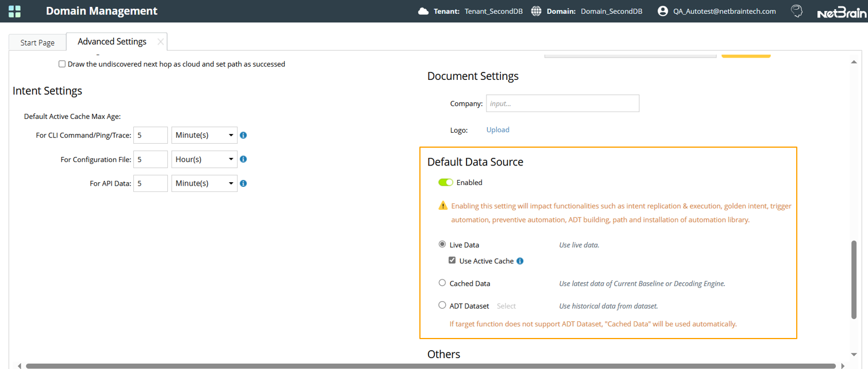Toggle the Default Data Source Enabled switch
The width and height of the screenshot is (868, 369).
click(446, 182)
